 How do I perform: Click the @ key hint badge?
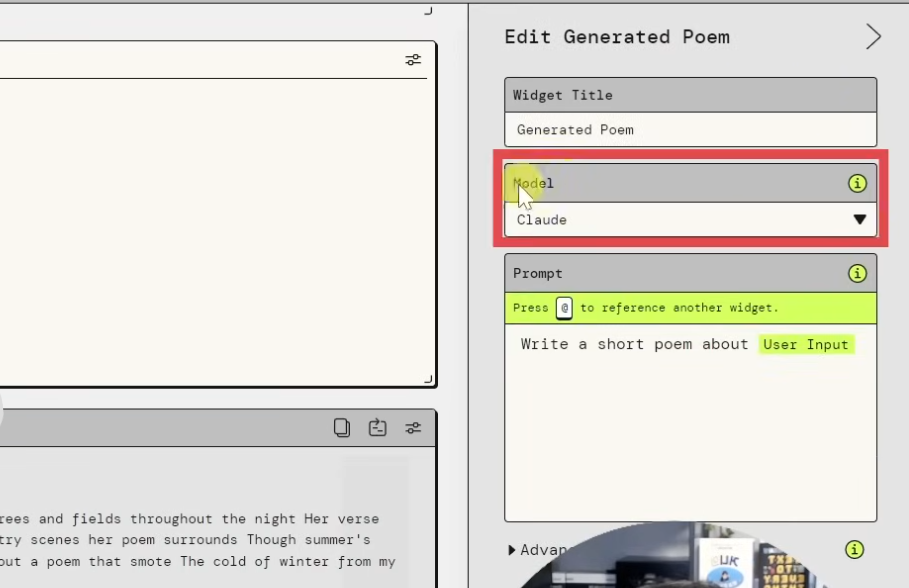564,308
